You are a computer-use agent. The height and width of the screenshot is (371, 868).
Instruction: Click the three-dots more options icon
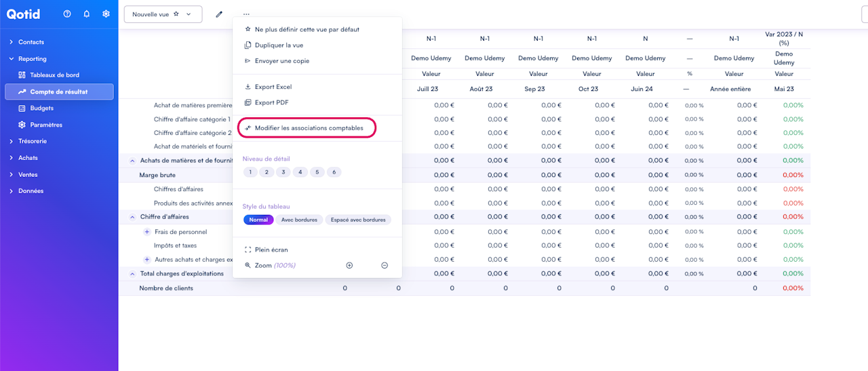tap(246, 14)
